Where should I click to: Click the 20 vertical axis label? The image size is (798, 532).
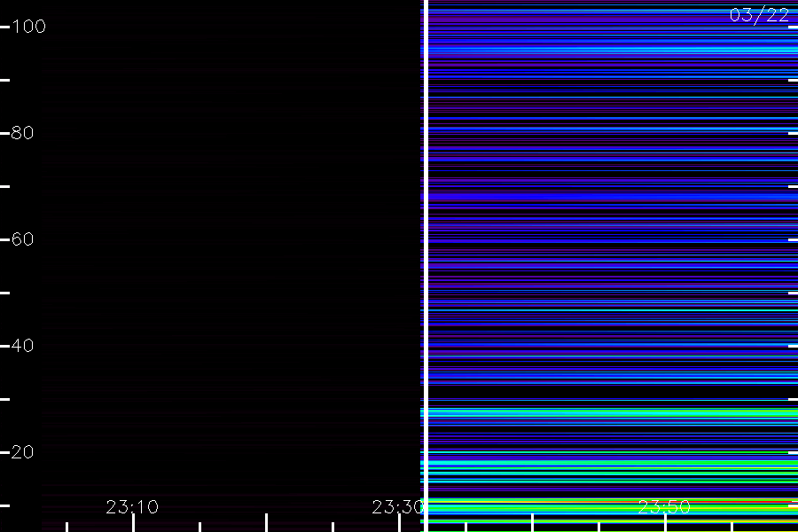22,452
